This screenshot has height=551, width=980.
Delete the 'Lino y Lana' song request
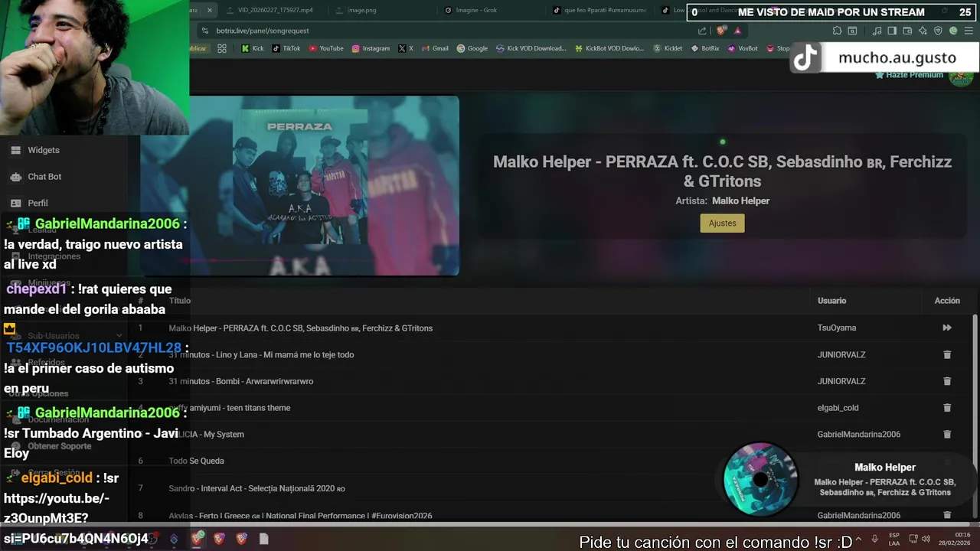pos(947,354)
